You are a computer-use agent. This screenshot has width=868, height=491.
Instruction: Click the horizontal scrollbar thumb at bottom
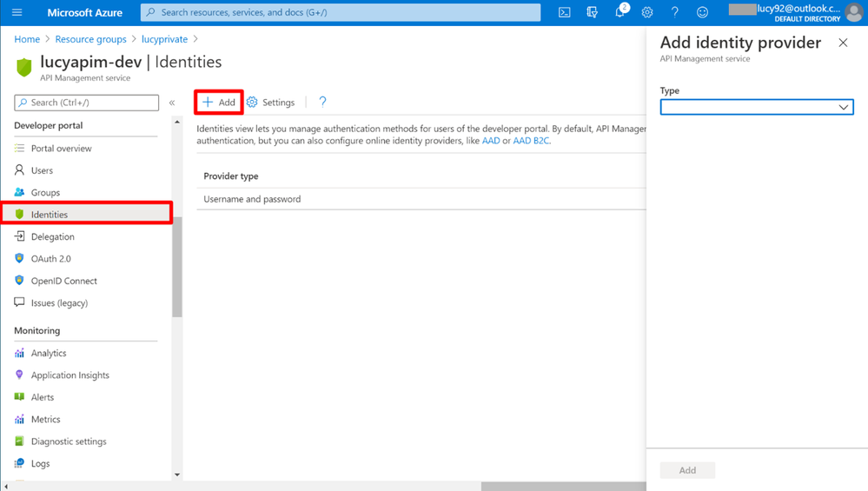tap(563, 487)
